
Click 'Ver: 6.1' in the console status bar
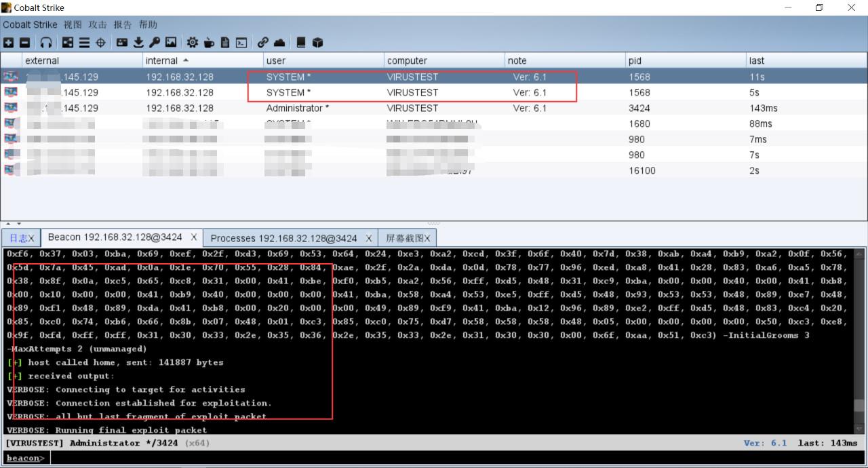click(765, 443)
